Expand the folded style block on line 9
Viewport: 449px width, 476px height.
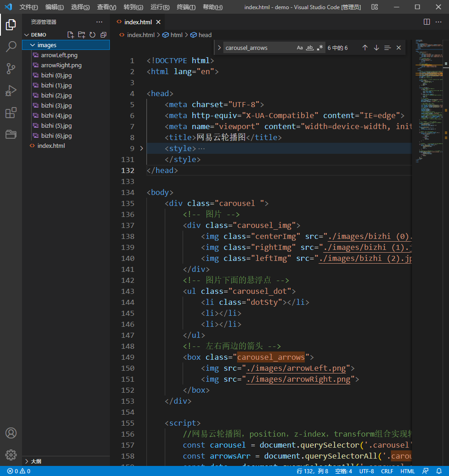tap(141, 148)
